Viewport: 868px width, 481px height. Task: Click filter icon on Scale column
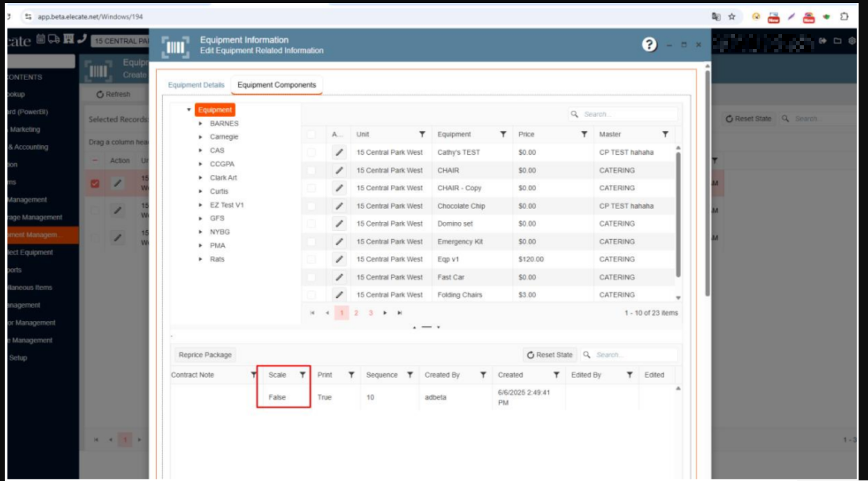(x=302, y=375)
